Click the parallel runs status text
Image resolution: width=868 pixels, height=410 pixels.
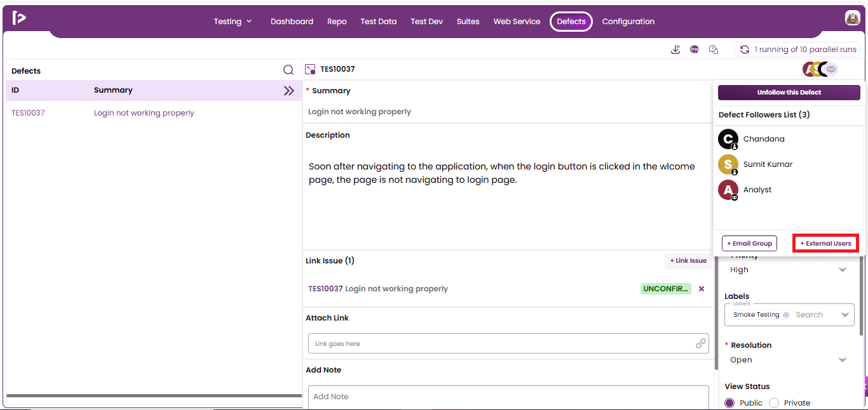pos(805,50)
